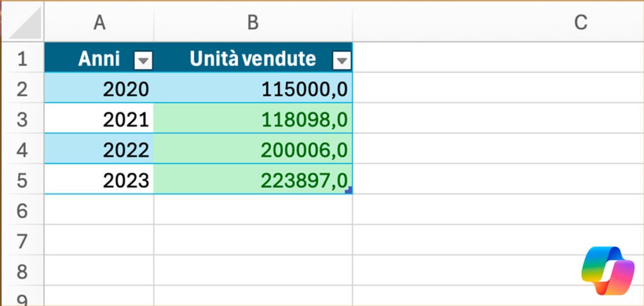Screen dimensions: 644x306
Task: Select row 8 header
Action: (x=22, y=271)
